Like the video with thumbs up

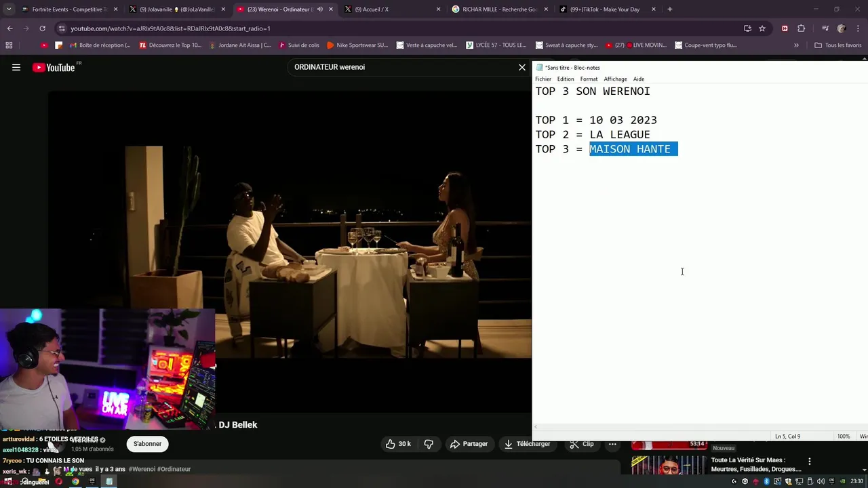coord(398,444)
